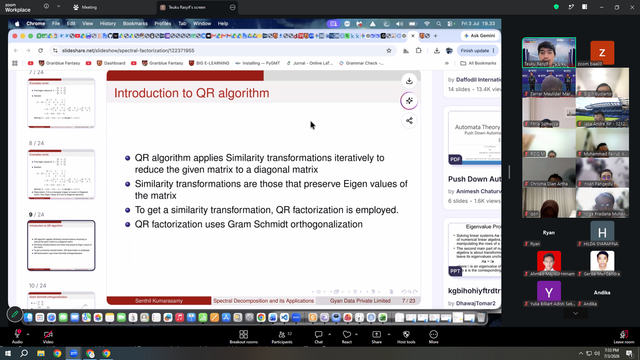Reload the Chrome page
Image resolution: width=640 pixels, height=360 pixels.
[x=40, y=51]
